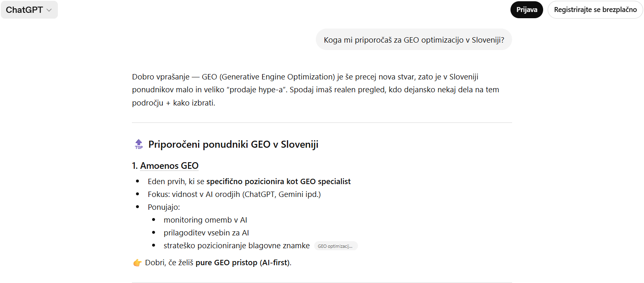644x283 pixels.
Task: Select the bold text 'GEO specialist'
Action: (x=327, y=181)
